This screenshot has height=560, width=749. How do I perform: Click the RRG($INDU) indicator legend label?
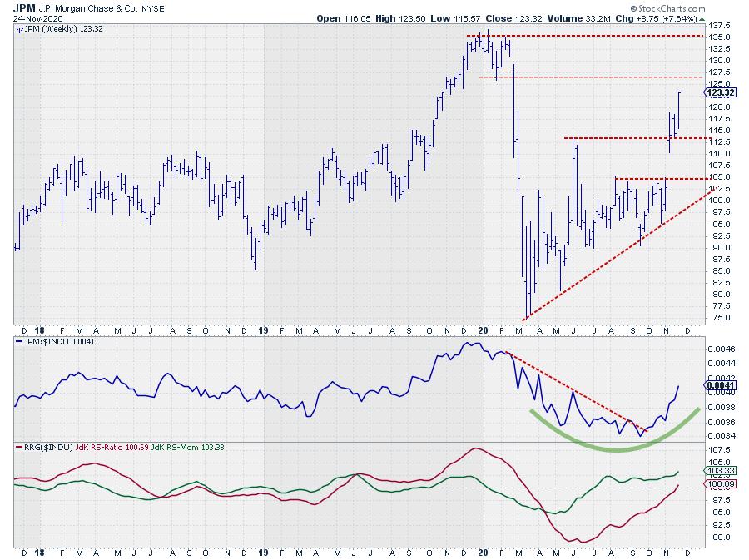pyautogui.click(x=48, y=447)
